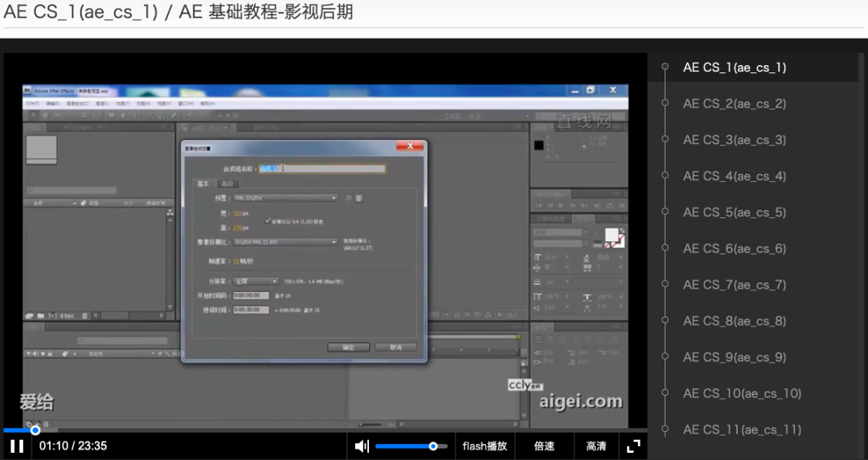Mute the player volume speaker icon
This screenshot has height=460, width=868.
[362, 446]
